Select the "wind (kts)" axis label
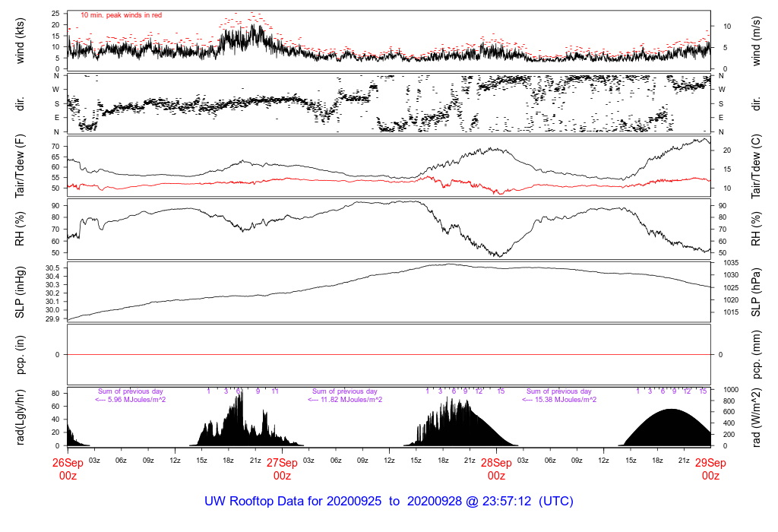 tap(20, 41)
